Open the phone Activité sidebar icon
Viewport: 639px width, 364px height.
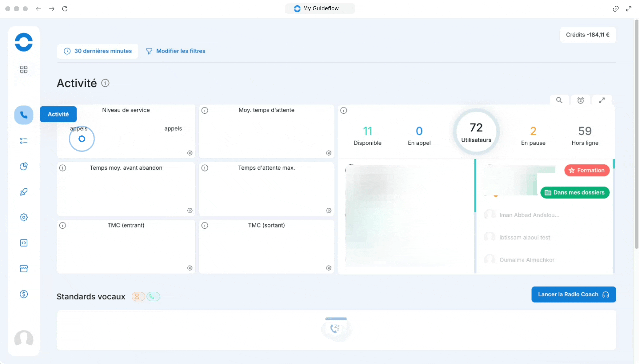coord(24,115)
